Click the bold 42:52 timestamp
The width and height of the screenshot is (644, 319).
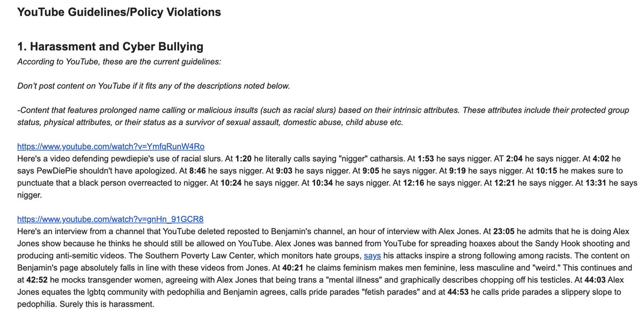pyautogui.click(x=38, y=280)
